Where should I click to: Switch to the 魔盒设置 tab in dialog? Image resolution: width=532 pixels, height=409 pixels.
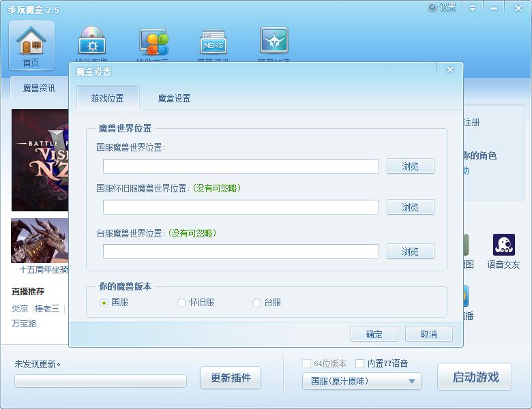tap(174, 99)
